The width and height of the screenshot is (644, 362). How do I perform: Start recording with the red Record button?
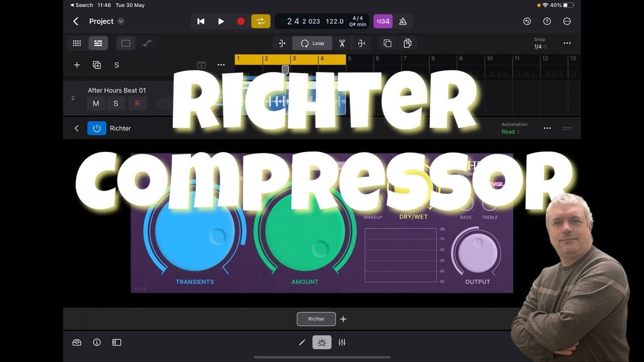click(240, 21)
